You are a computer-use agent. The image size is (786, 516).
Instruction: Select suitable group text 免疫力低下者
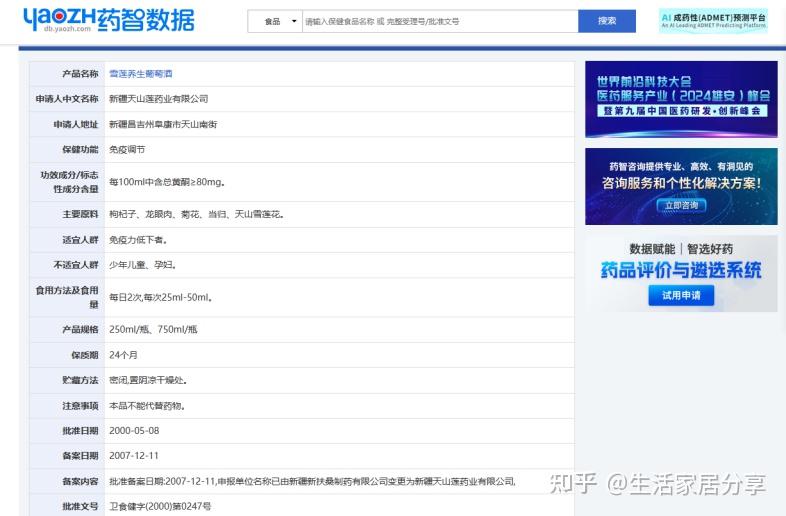coord(138,240)
